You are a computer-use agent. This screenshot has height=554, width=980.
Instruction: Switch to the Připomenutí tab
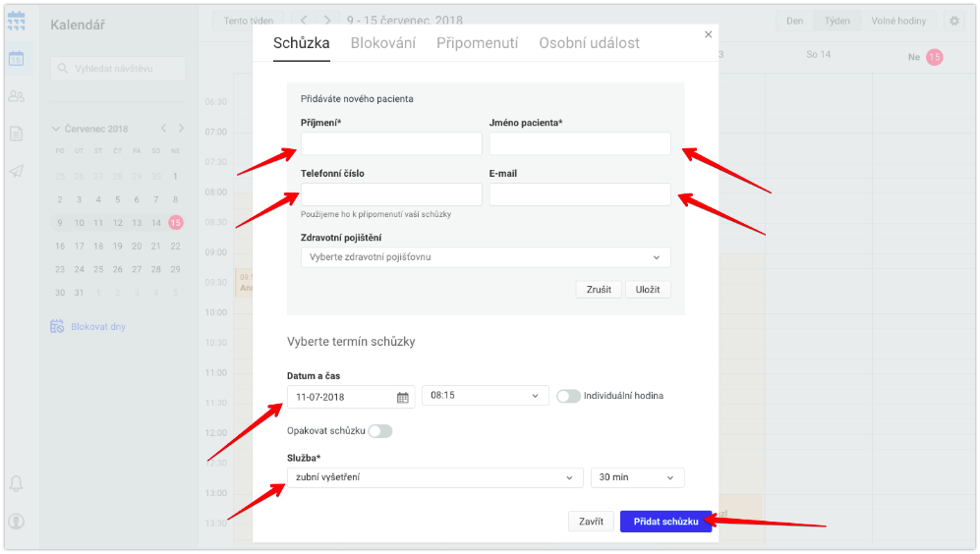pos(477,43)
